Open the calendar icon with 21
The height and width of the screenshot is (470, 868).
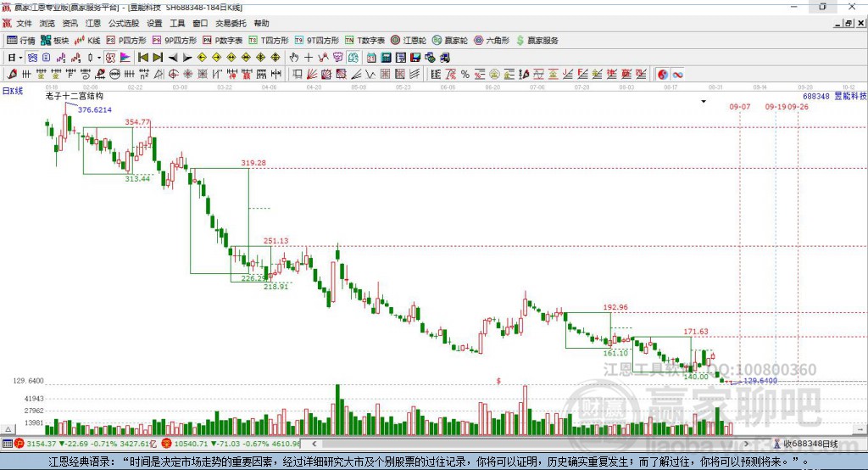(371, 58)
